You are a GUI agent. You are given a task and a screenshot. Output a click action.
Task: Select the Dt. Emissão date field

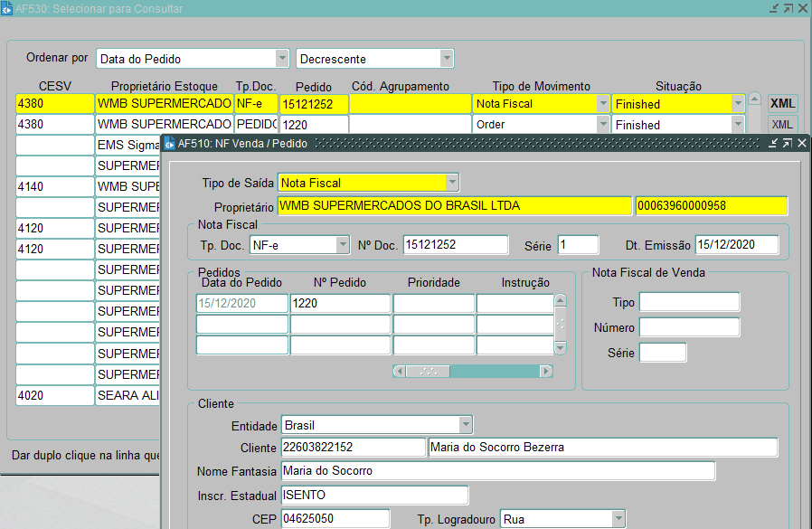point(736,244)
